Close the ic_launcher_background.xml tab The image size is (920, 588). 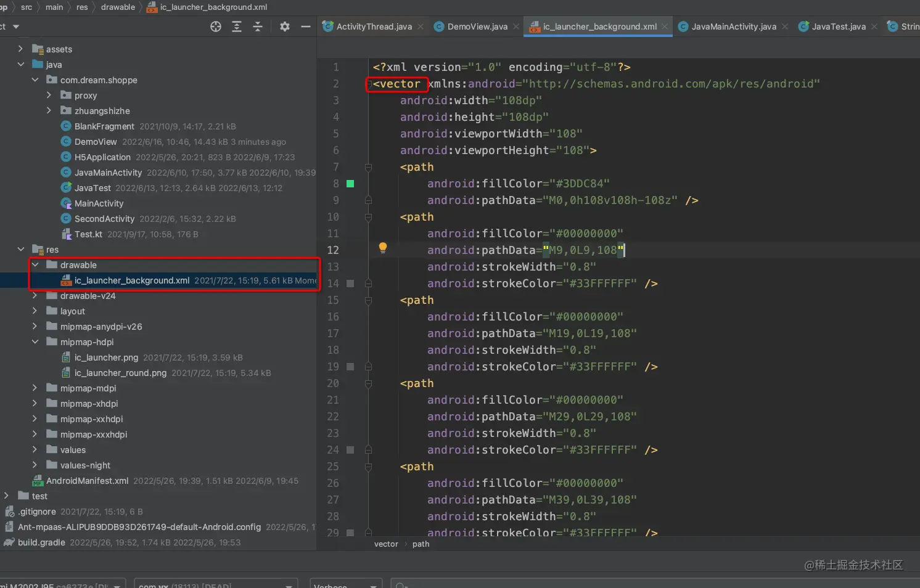(665, 27)
